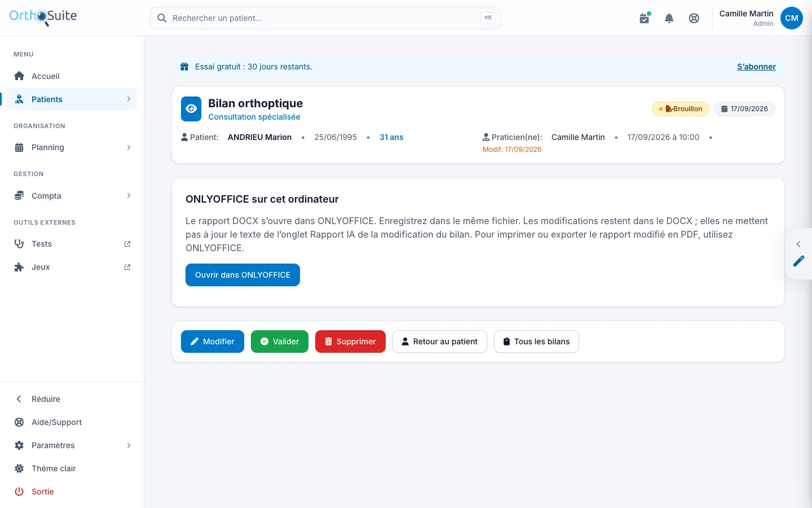Log out with Sortie
The height and width of the screenshot is (508, 812).
click(x=72, y=492)
